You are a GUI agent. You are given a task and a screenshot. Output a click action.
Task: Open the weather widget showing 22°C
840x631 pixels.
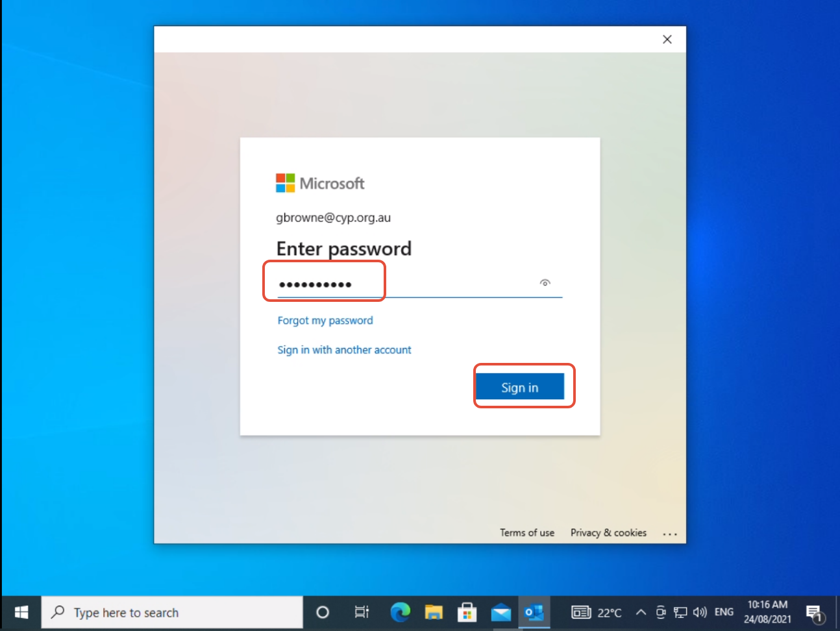point(597,613)
